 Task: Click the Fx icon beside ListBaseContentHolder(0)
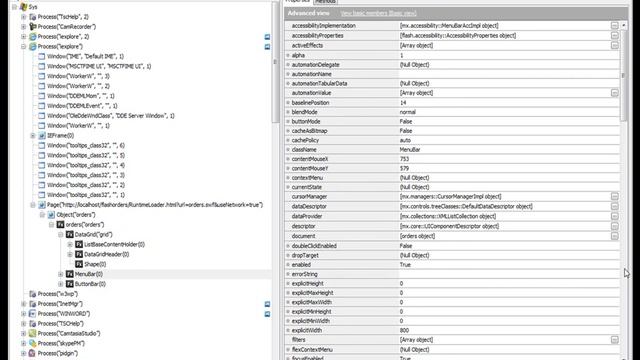[79, 244]
